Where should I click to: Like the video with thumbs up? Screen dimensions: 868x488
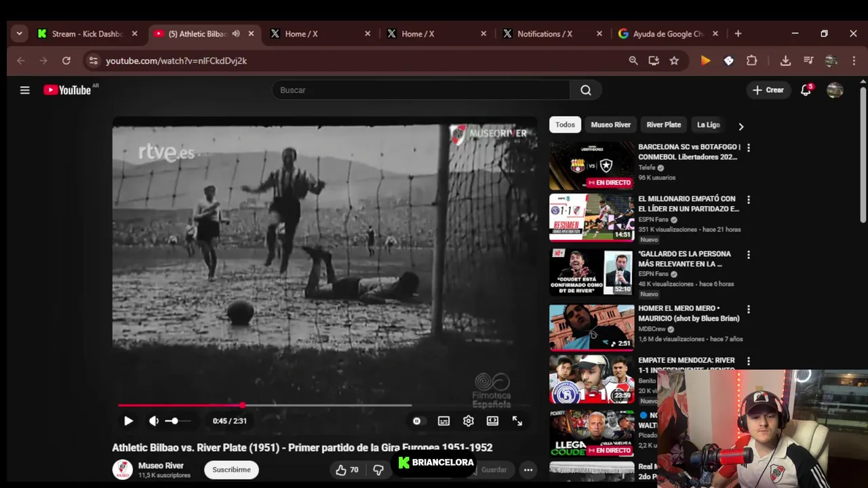click(x=347, y=470)
